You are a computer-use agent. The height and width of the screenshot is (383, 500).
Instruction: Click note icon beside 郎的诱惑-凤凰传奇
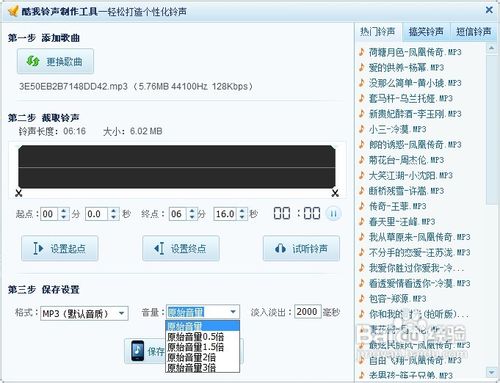[x=361, y=144]
